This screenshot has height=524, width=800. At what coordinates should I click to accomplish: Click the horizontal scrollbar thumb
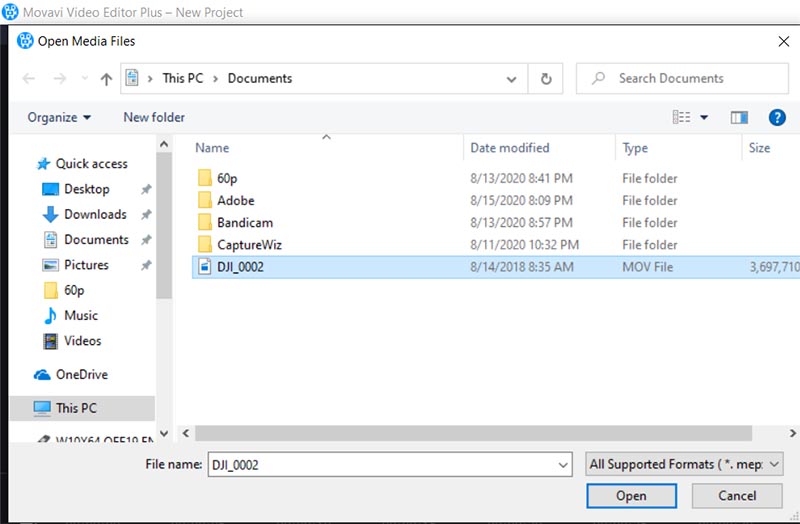click(473, 433)
